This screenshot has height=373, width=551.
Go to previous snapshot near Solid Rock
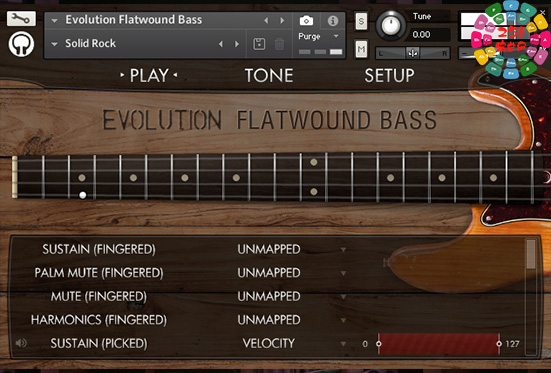221,44
